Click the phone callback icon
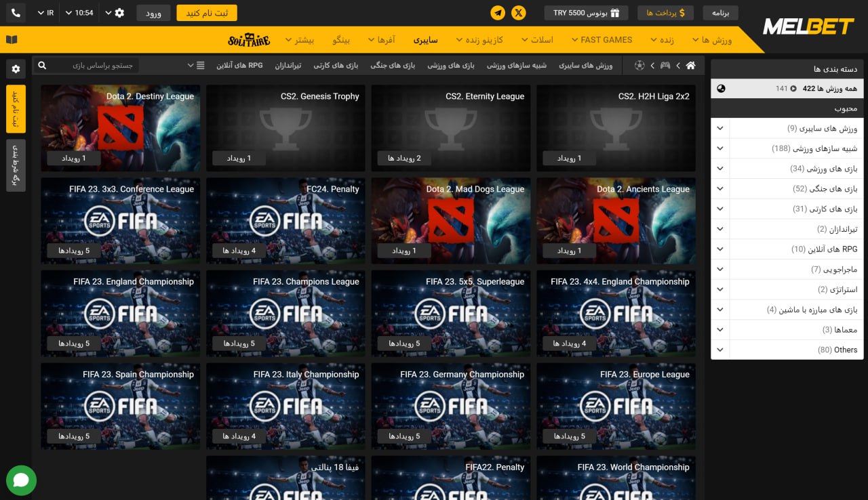 pos(16,13)
